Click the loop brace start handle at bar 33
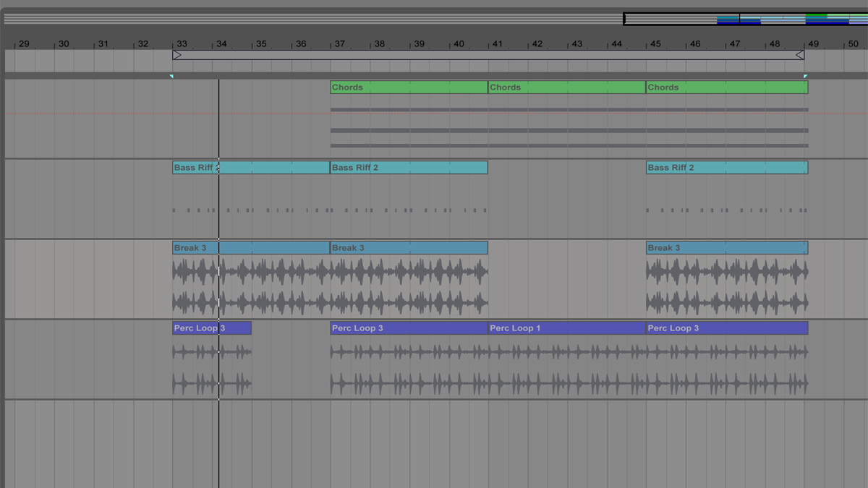 point(177,55)
